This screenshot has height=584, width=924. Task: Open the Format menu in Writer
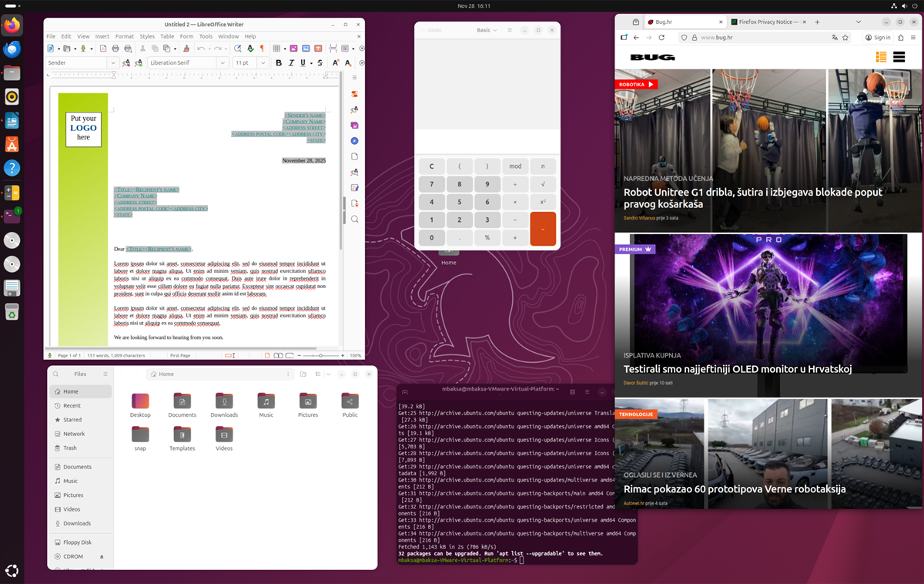124,36
